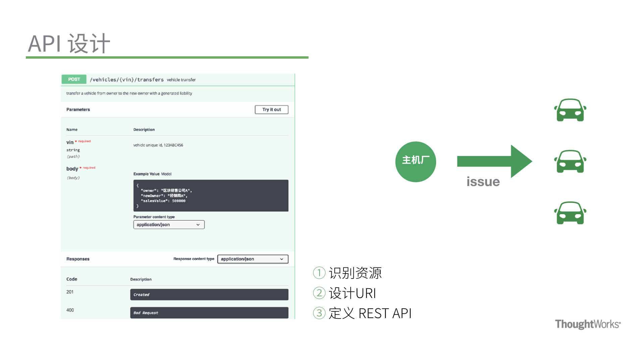The height and width of the screenshot is (362, 644).
Task: Click the ThoughtWorks logo
Action: pyautogui.click(x=588, y=324)
